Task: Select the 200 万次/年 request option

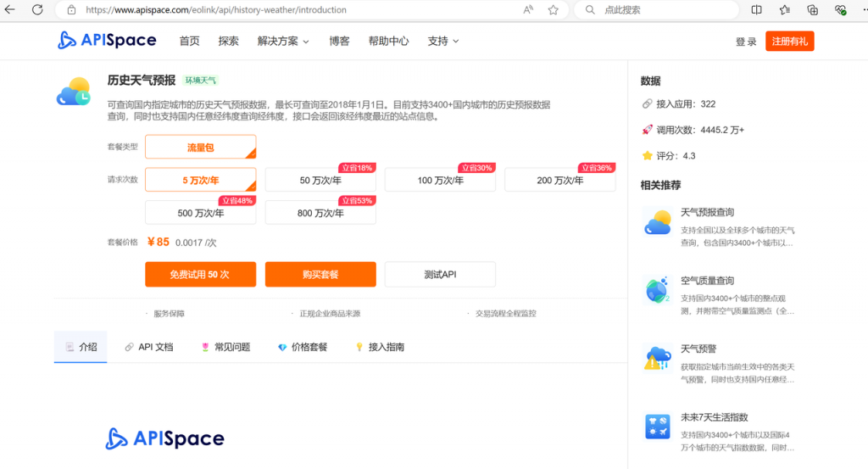Action: pos(559,181)
